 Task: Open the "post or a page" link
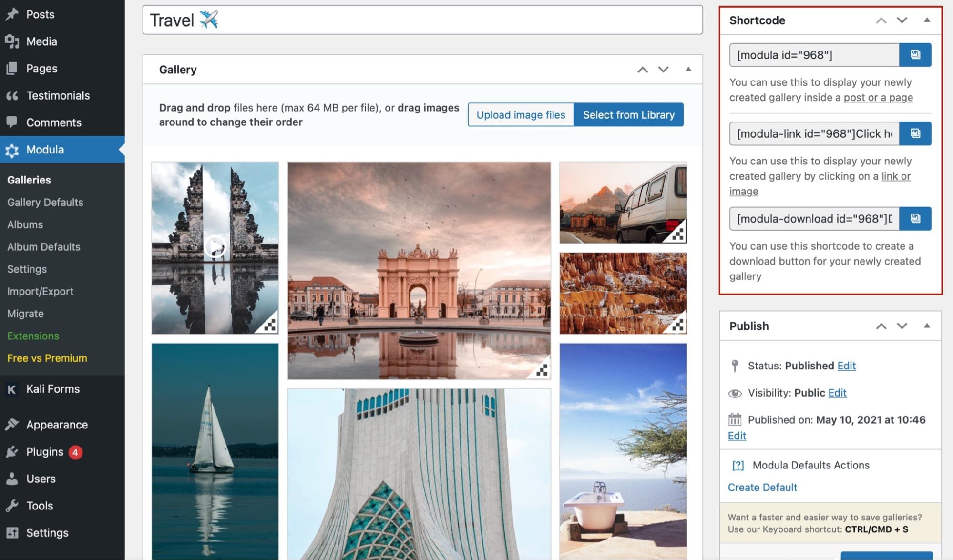(878, 97)
